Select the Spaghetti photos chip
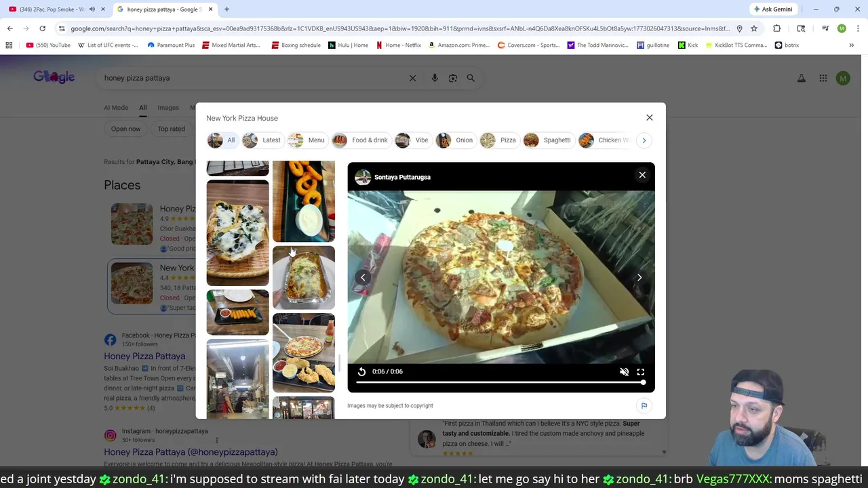 coord(547,140)
